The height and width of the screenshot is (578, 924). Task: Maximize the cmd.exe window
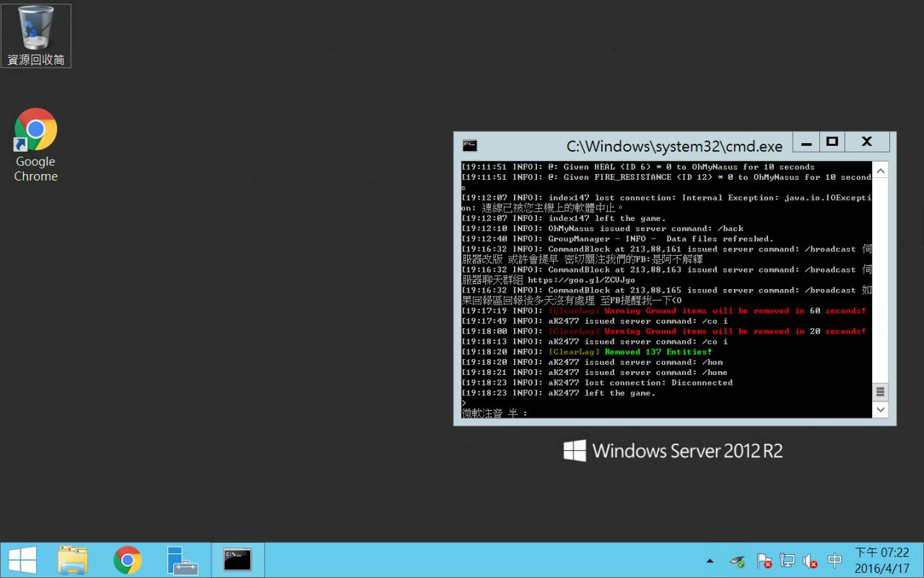(832, 142)
